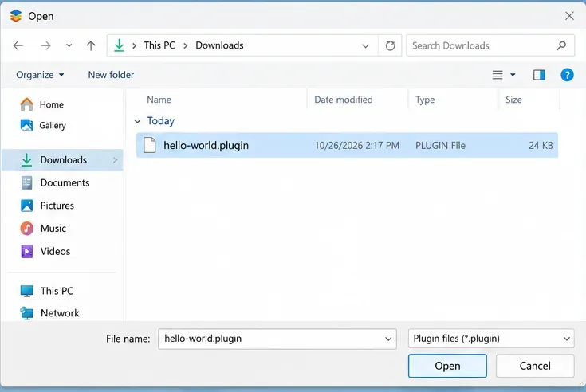Go up one folder level
This screenshot has height=392, width=586.
(x=91, y=45)
